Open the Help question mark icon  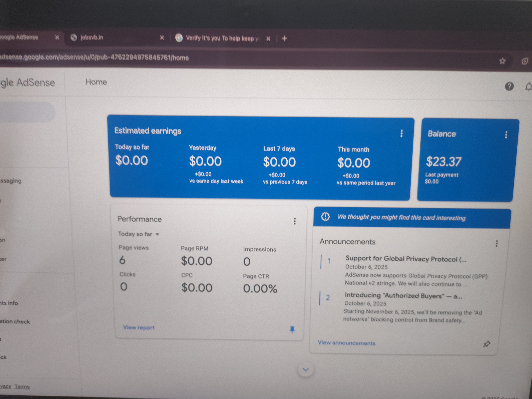coord(509,86)
